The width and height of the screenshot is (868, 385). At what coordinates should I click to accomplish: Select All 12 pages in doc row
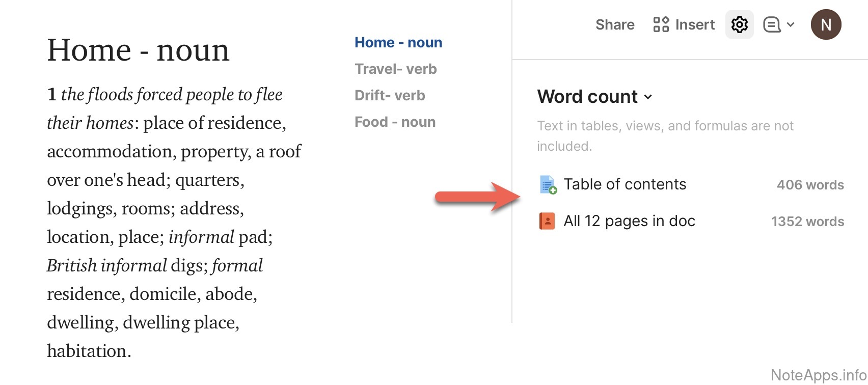coord(629,221)
